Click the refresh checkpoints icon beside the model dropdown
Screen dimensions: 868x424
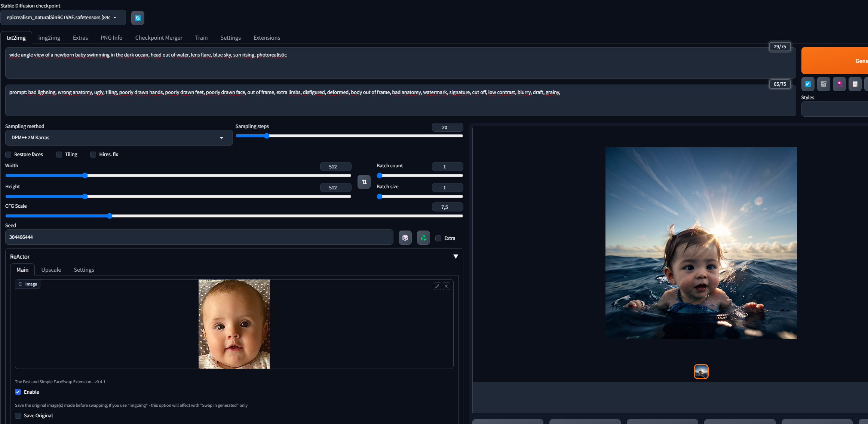click(x=138, y=18)
